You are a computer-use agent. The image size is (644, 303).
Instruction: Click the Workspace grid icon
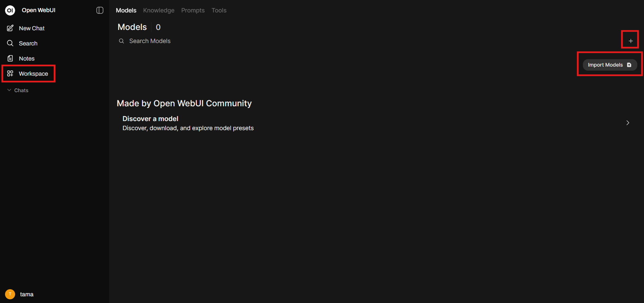(10, 74)
